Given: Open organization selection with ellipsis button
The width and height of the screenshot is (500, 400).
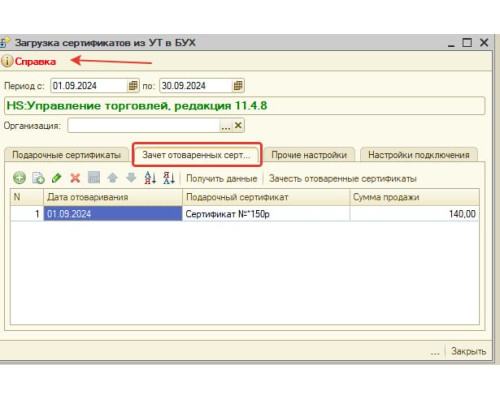Looking at the screenshot, I should (x=226, y=126).
